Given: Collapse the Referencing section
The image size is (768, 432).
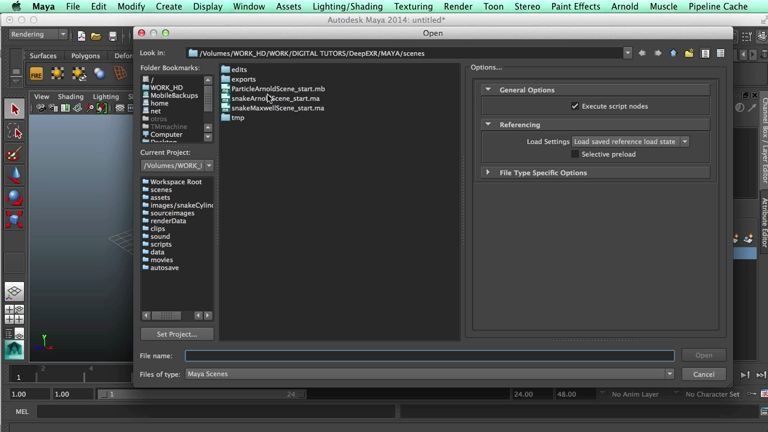Looking at the screenshot, I should tap(488, 124).
